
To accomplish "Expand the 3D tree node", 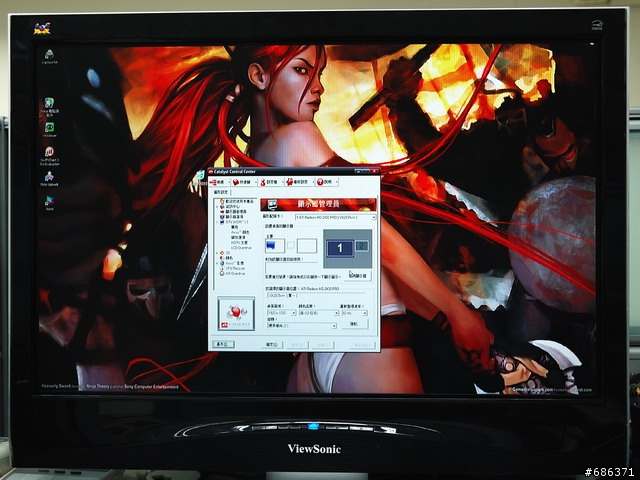I will coord(217,253).
